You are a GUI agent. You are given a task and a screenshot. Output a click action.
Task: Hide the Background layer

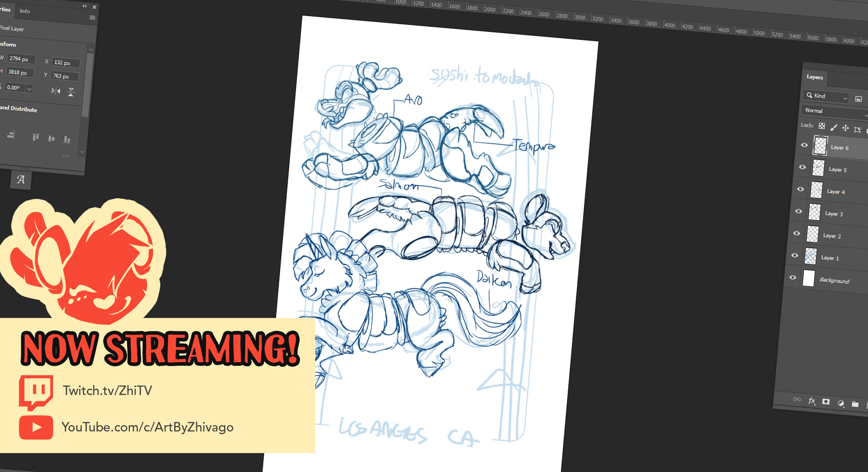coord(793,277)
